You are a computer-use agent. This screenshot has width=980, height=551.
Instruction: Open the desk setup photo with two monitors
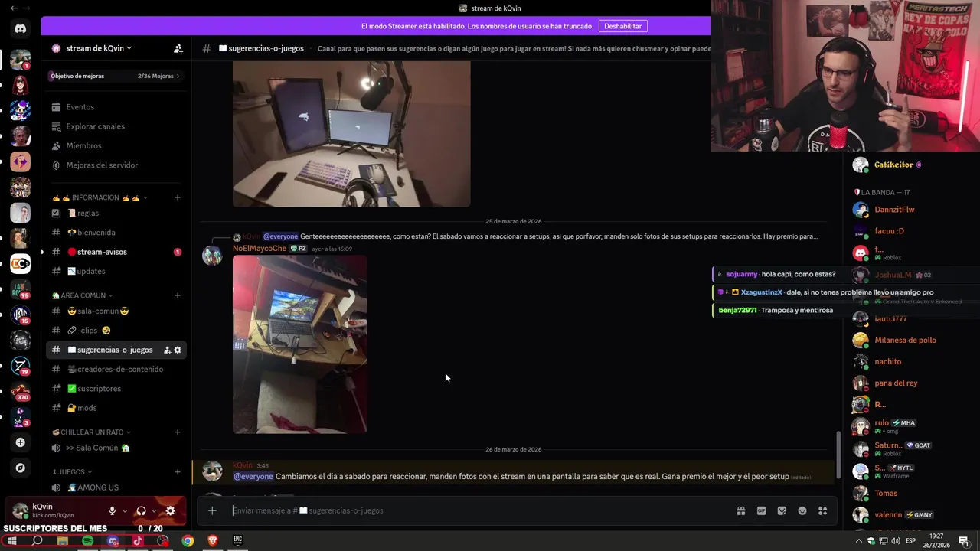tap(351, 134)
